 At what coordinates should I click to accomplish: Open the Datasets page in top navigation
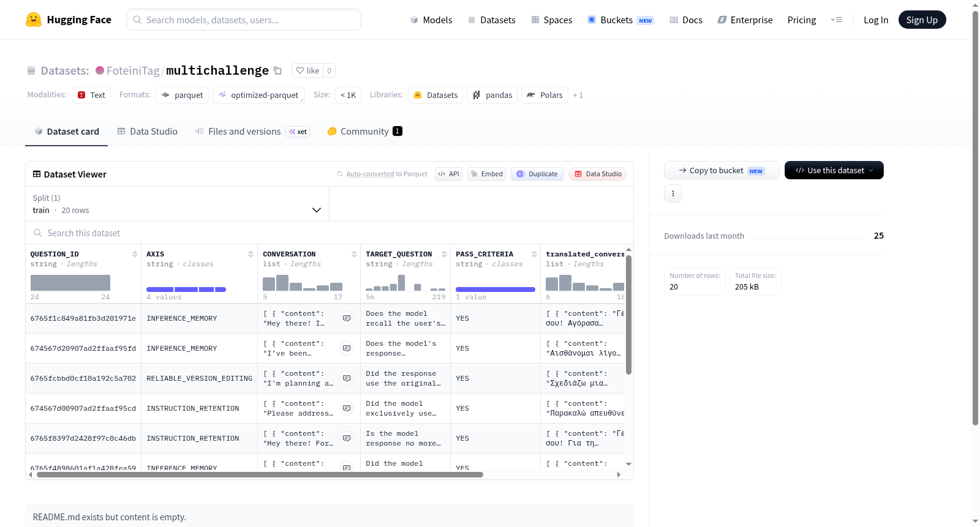click(x=491, y=20)
